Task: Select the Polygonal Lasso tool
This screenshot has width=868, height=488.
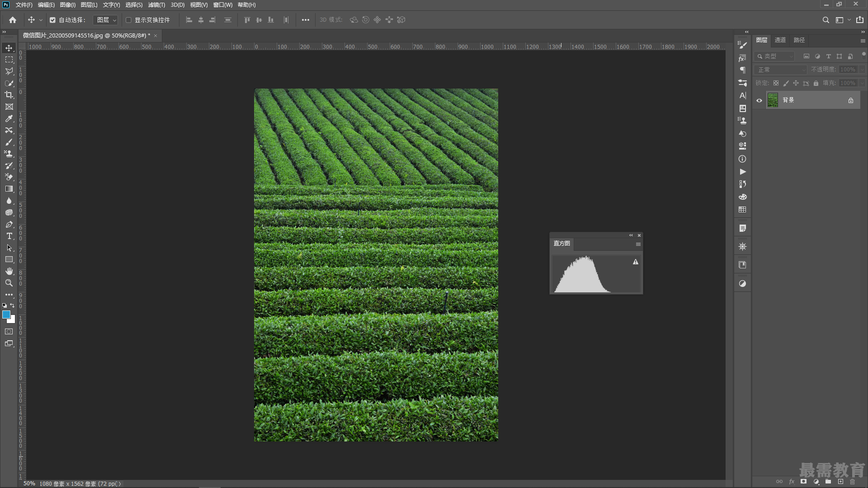Action: 9,71
